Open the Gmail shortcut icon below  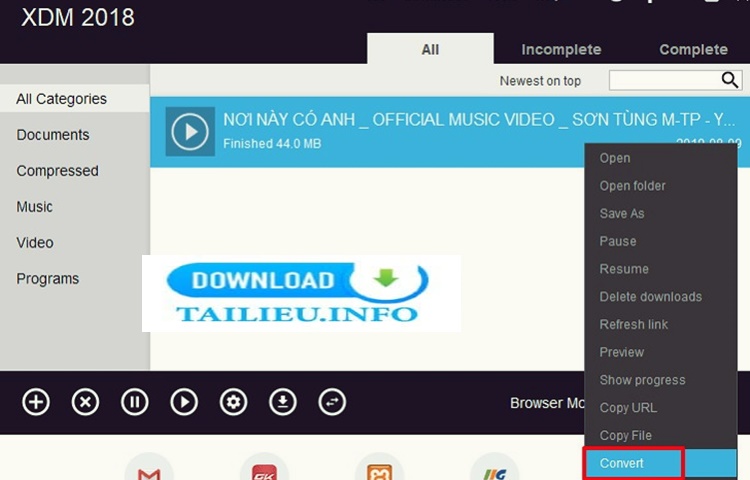149,467
